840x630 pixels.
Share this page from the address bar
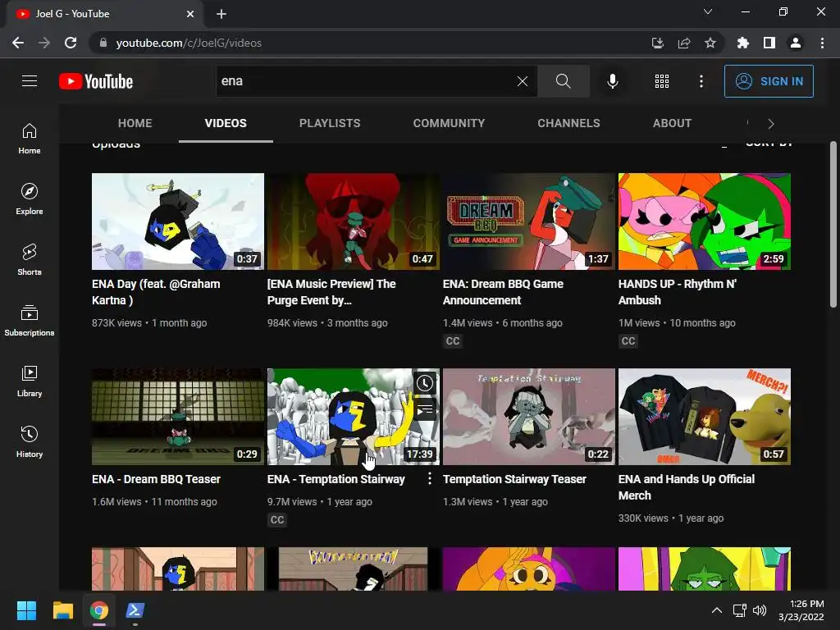(684, 43)
